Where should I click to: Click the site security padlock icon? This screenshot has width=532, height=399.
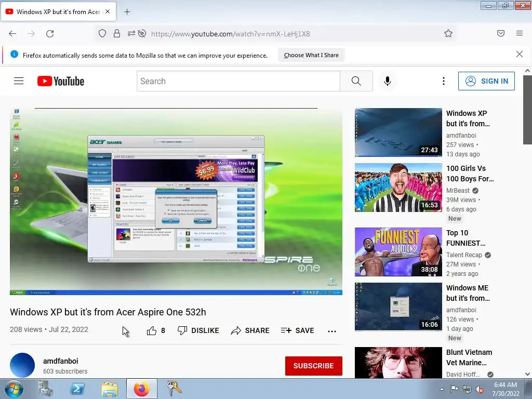point(117,34)
